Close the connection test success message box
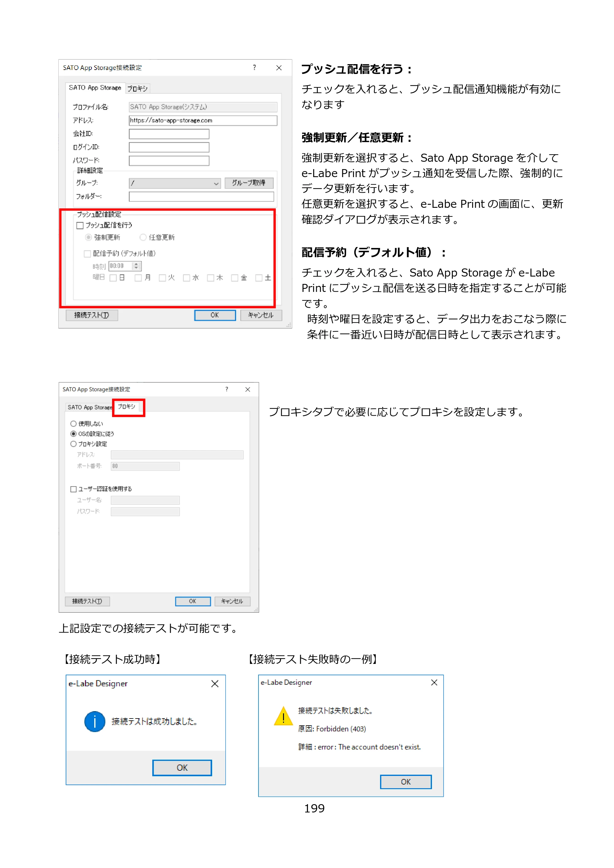This screenshot has width=614, height=868. click(x=215, y=684)
